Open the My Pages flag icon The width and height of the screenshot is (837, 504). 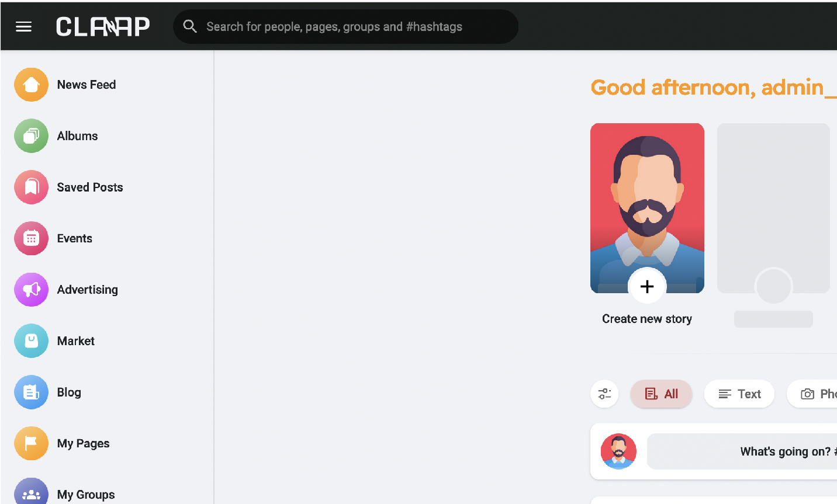point(31,443)
